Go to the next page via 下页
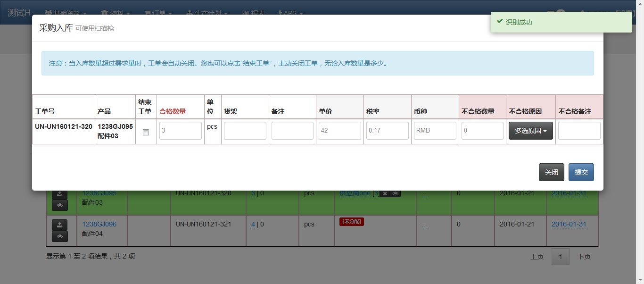This screenshot has width=644, height=284. [584, 257]
